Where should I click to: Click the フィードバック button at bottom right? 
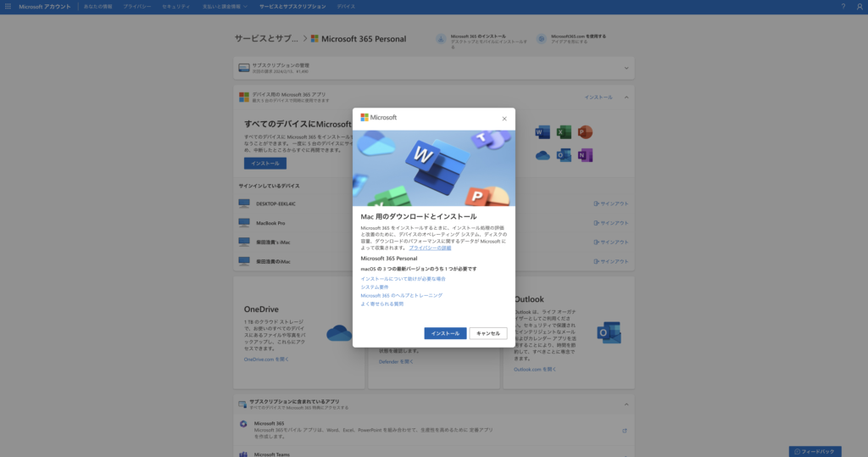pos(815,451)
